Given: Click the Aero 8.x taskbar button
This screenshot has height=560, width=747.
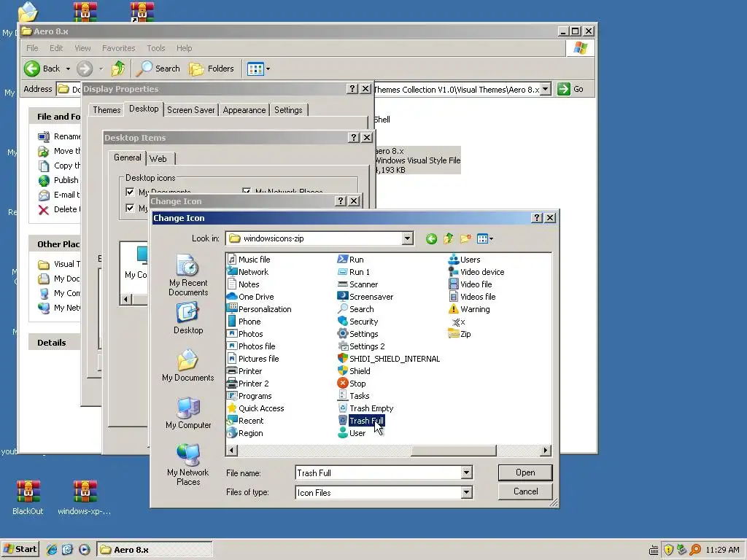Looking at the screenshot, I should 155,550.
